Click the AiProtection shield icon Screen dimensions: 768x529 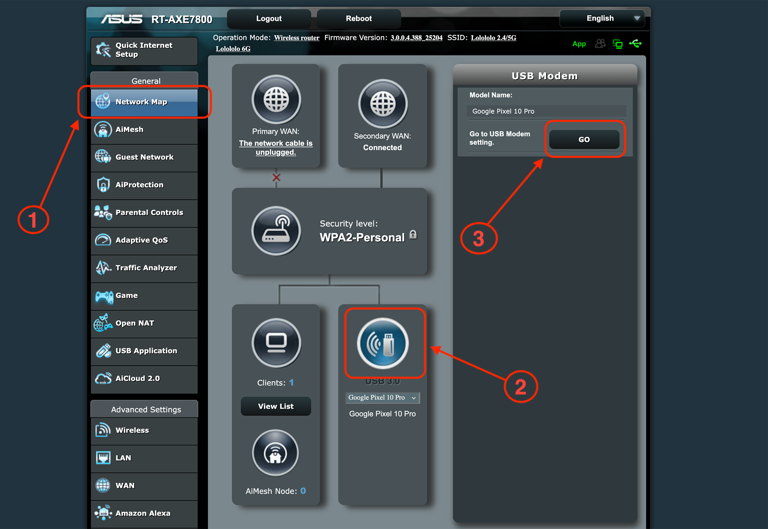(103, 185)
